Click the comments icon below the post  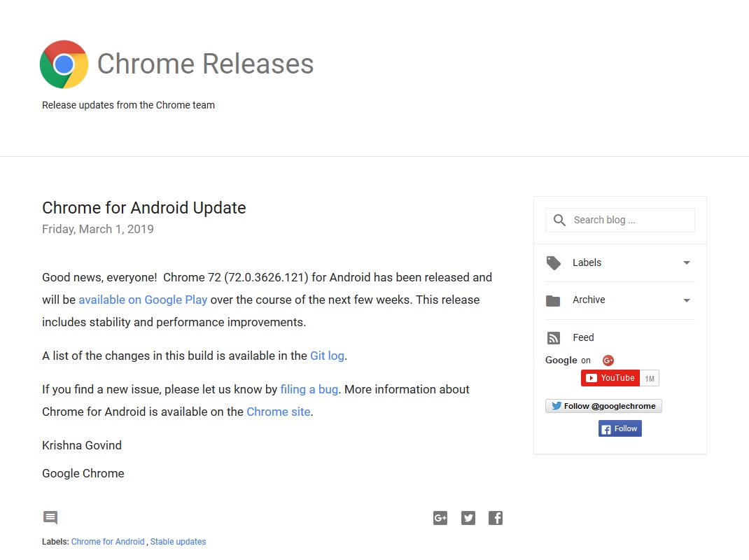click(50, 518)
